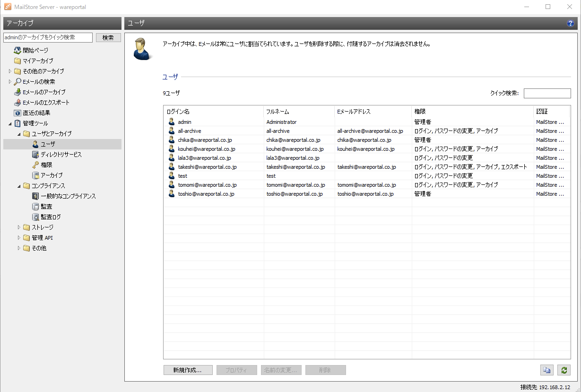This screenshot has height=392, width=581.
Task: Click the 監査ログ magnifier icon
Action: pyautogui.click(x=35, y=217)
